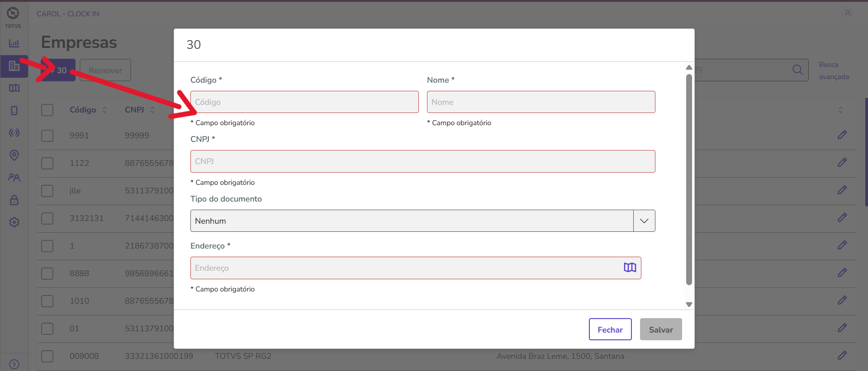Click the Nome input field
Screen dimensions: 868x371
[541, 102]
